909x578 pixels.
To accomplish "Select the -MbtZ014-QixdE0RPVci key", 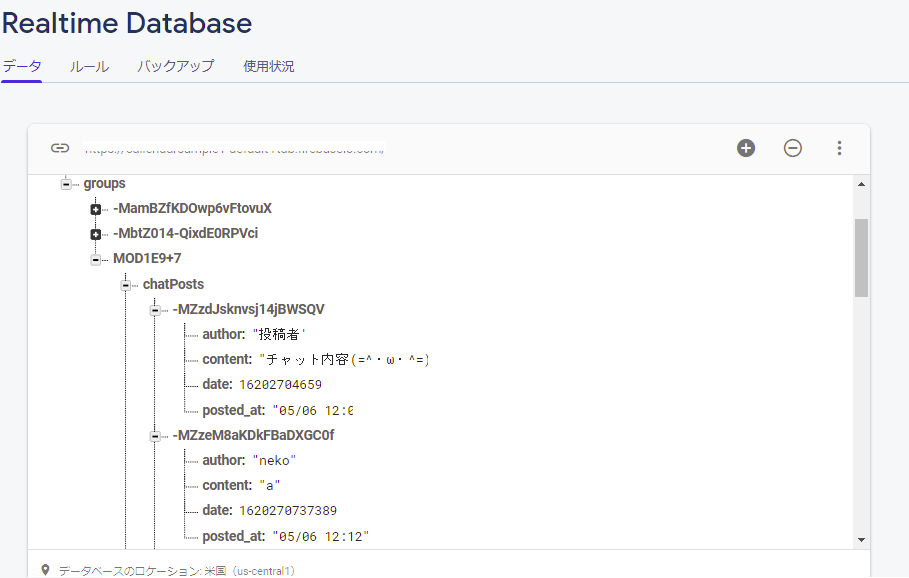I will tap(186, 234).
